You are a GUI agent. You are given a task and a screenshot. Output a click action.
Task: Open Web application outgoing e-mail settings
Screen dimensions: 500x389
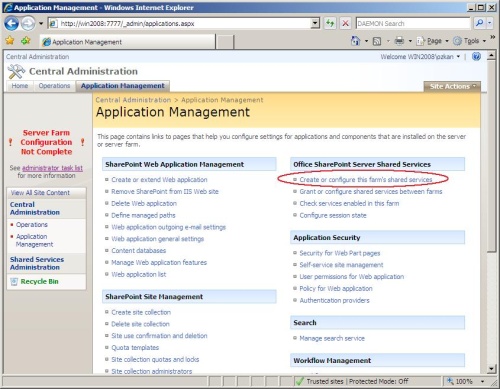pyautogui.click(x=168, y=227)
